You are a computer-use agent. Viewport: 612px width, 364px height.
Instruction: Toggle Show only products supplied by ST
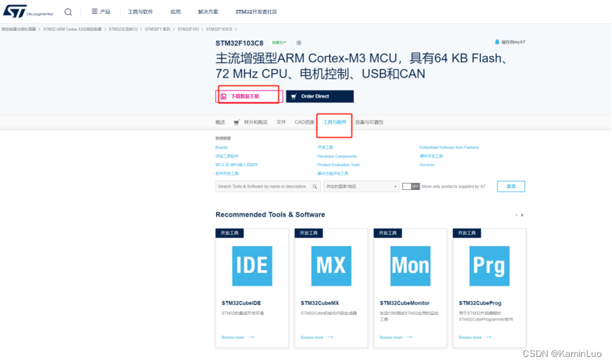(x=411, y=187)
